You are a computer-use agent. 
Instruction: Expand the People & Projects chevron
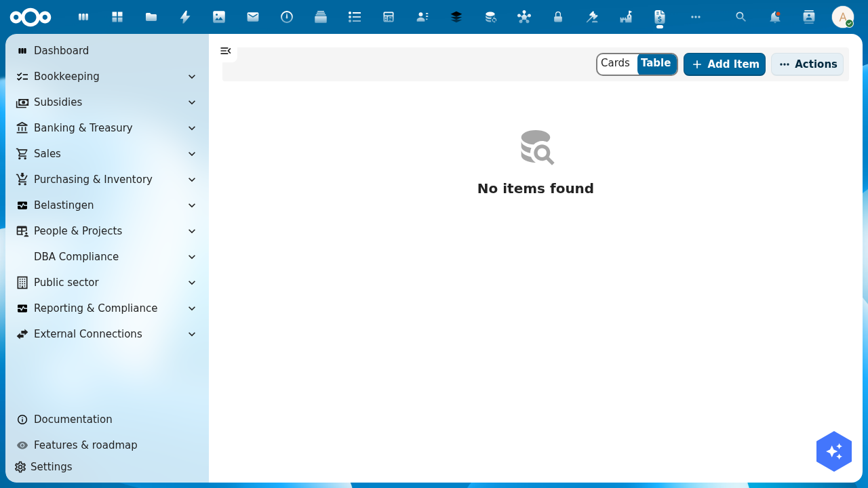(x=192, y=231)
